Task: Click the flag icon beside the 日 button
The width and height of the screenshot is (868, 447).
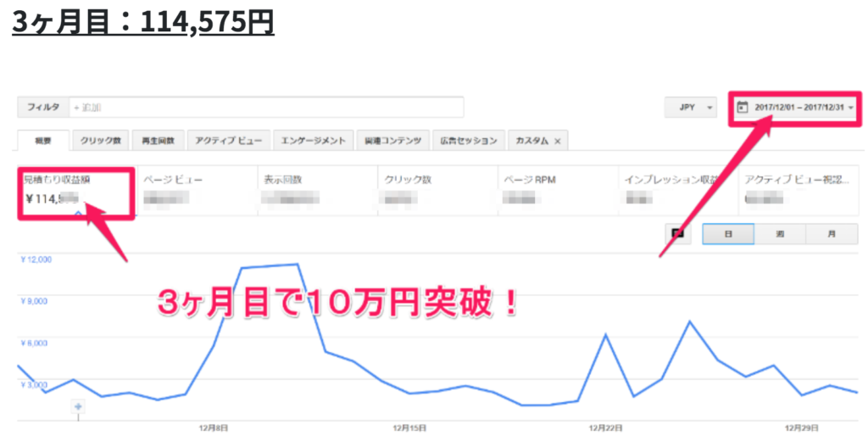Action: (677, 235)
